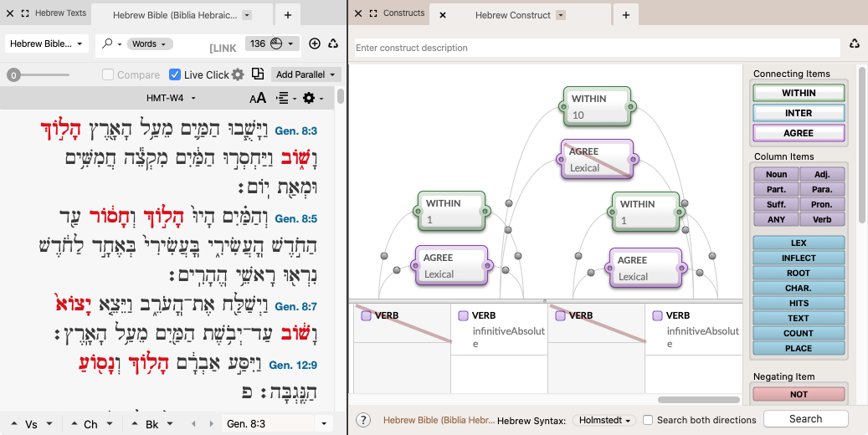
Task: Click the help question mark icon
Action: point(363,420)
